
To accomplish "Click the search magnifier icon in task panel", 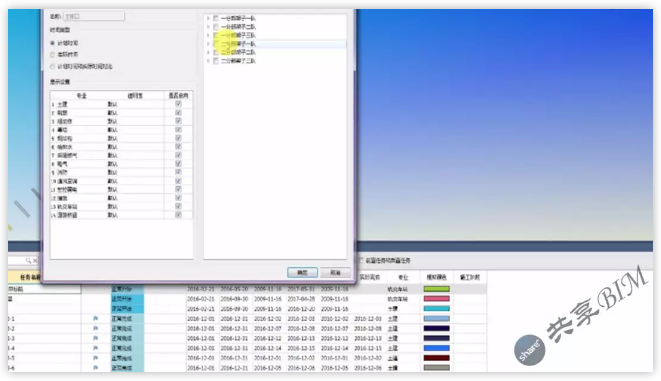I will pos(28,261).
